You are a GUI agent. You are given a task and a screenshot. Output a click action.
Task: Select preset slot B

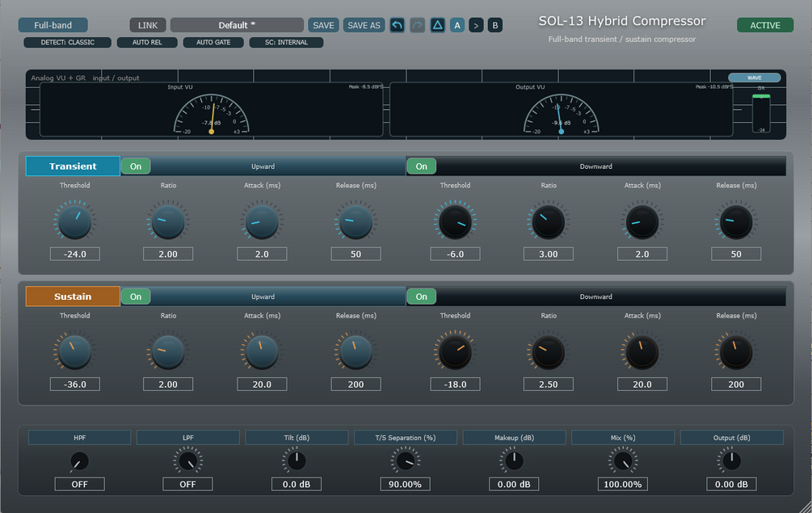coord(495,25)
